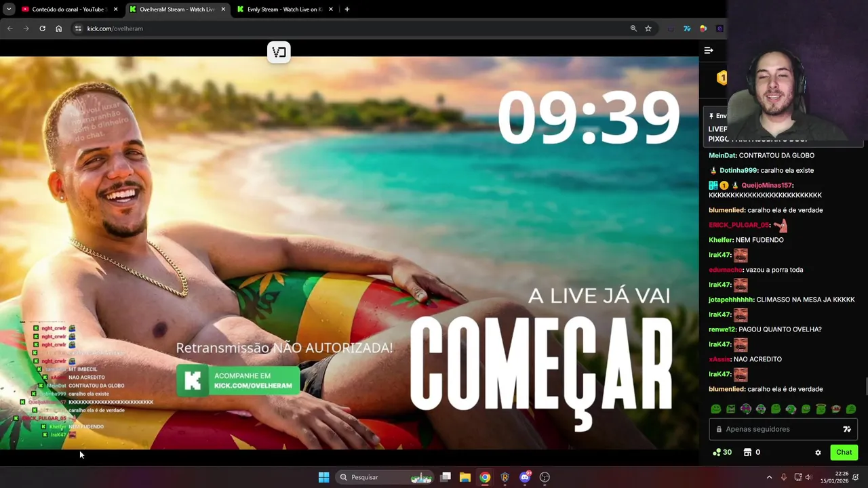Open Task View from the taskbar
Image resolution: width=868 pixels, height=488 pixels.
446,477
